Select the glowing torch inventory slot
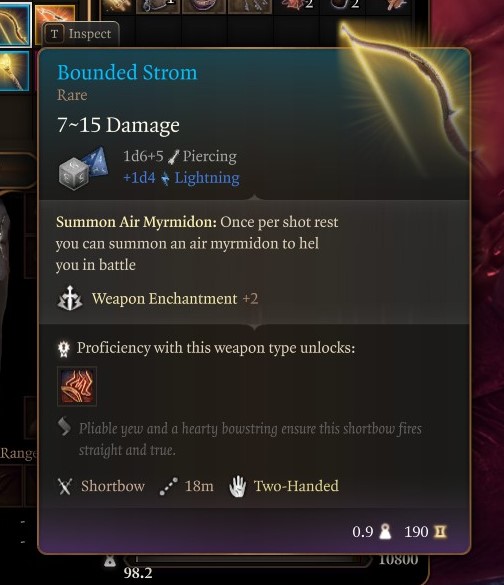The width and height of the screenshot is (504, 585). 13,71
